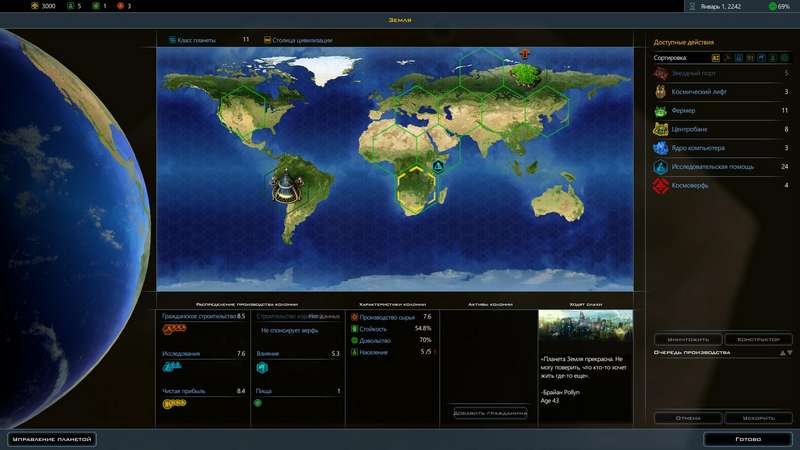This screenshot has height=450, width=800.
Task: Move queue item up with the up arrow
Action: point(782,352)
